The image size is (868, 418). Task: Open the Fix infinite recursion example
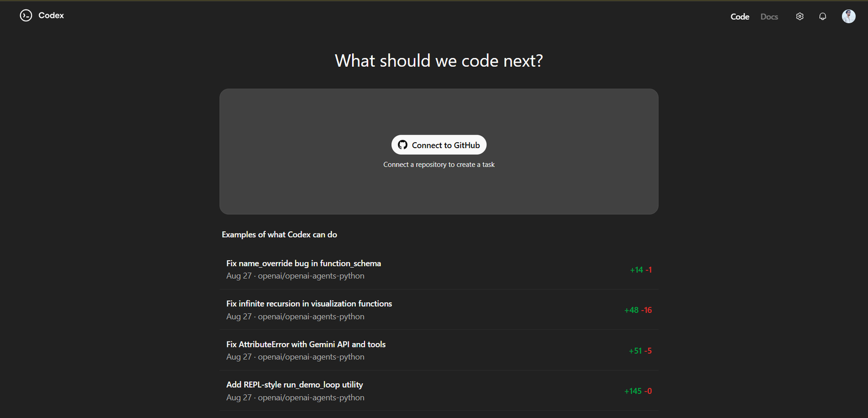click(x=309, y=304)
